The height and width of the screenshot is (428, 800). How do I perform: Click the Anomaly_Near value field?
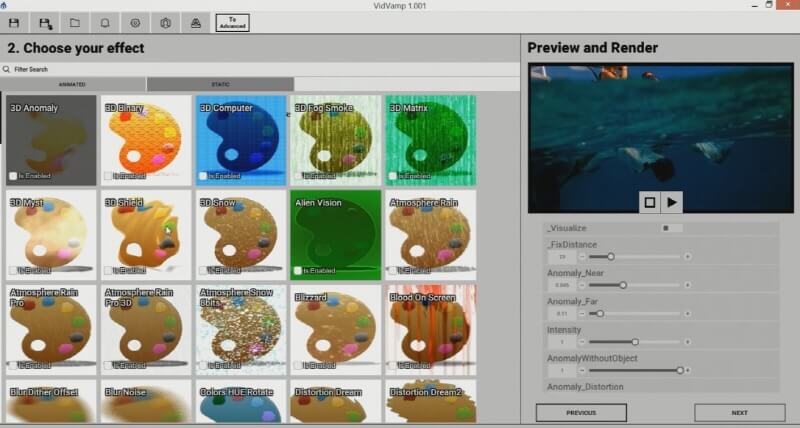coord(562,285)
